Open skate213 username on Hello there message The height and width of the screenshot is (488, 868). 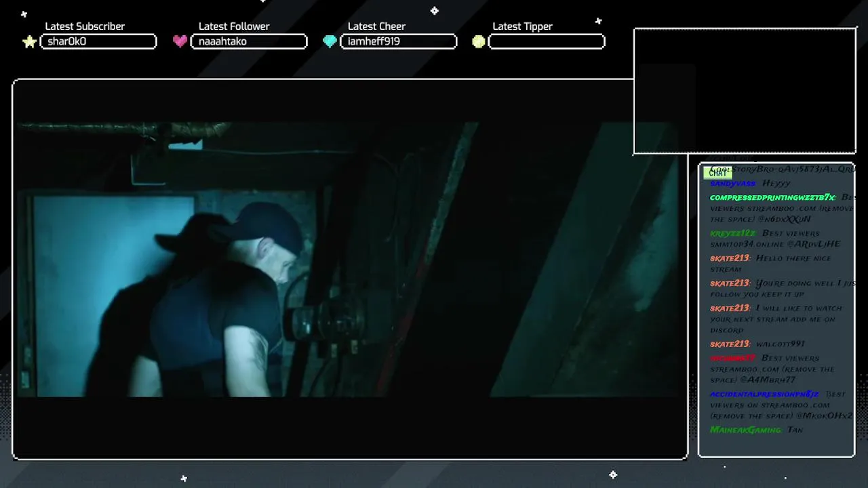pos(730,258)
